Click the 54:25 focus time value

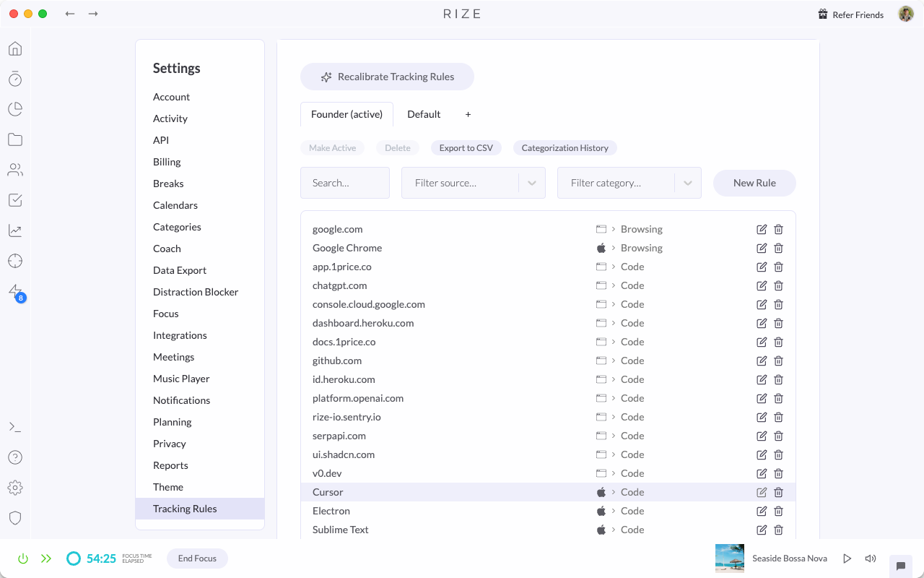[101, 558]
